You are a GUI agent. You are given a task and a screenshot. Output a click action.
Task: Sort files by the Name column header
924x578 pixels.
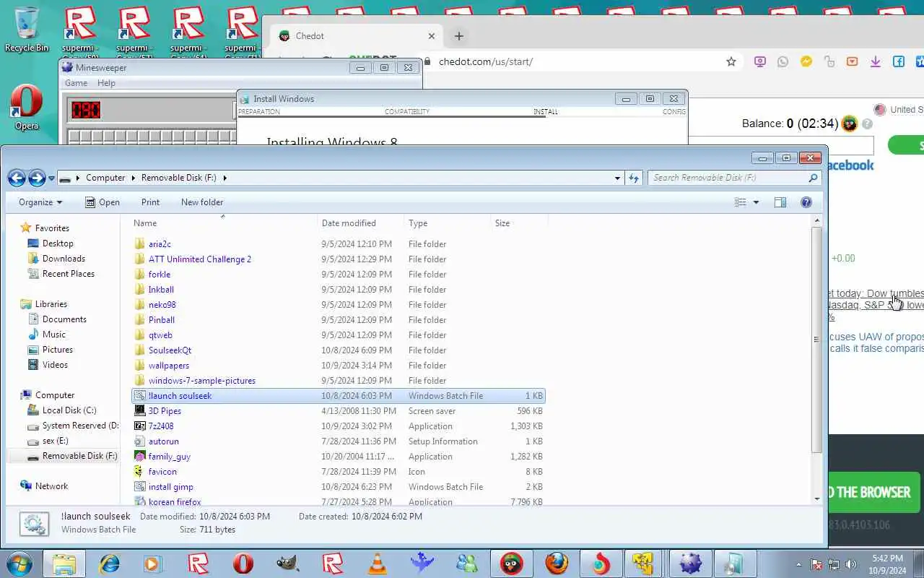click(223, 223)
